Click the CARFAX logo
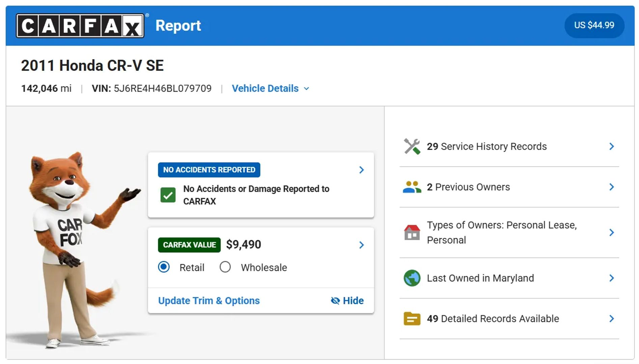 click(80, 26)
